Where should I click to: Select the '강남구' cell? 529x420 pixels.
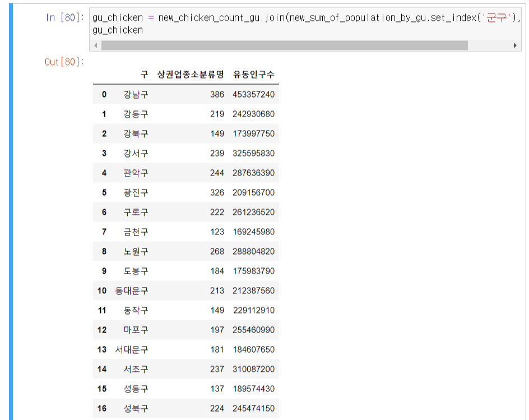coord(136,95)
